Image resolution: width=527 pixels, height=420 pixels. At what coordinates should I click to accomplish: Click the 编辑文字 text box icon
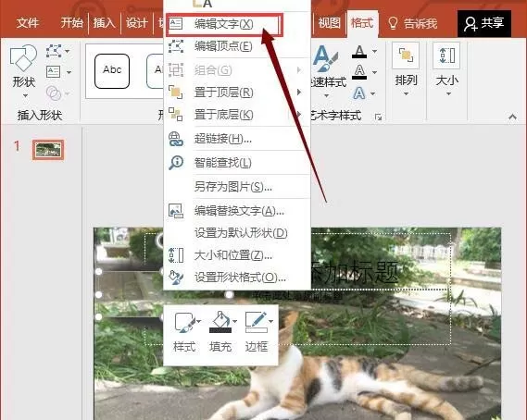coord(176,24)
